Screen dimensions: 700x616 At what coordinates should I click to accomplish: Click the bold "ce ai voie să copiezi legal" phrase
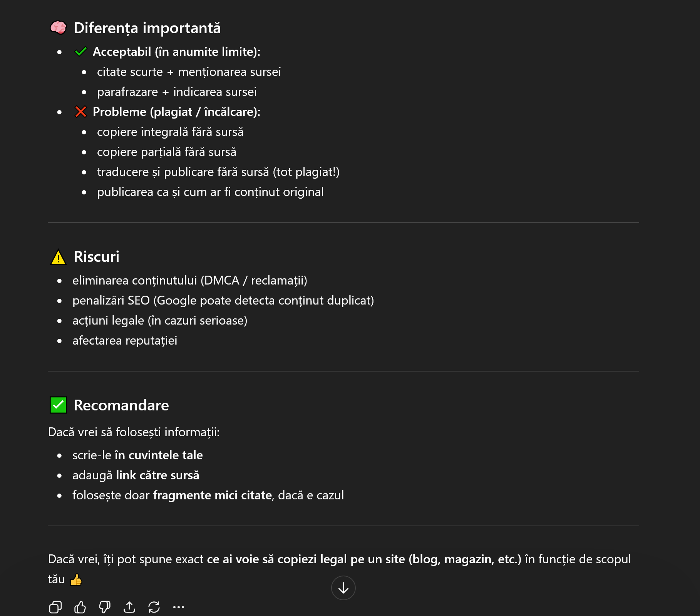coord(277,559)
